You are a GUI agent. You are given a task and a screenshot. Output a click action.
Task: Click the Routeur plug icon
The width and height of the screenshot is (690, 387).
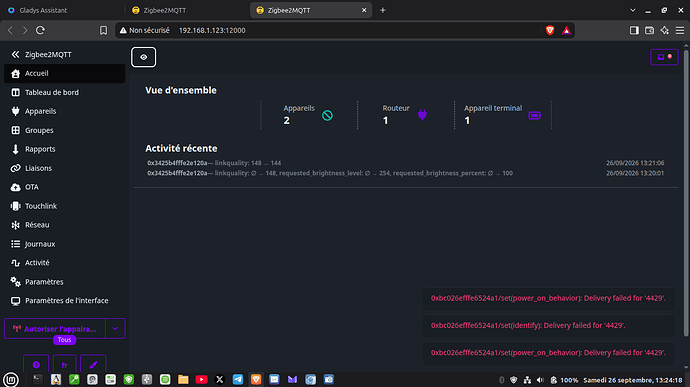pyautogui.click(x=422, y=115)
